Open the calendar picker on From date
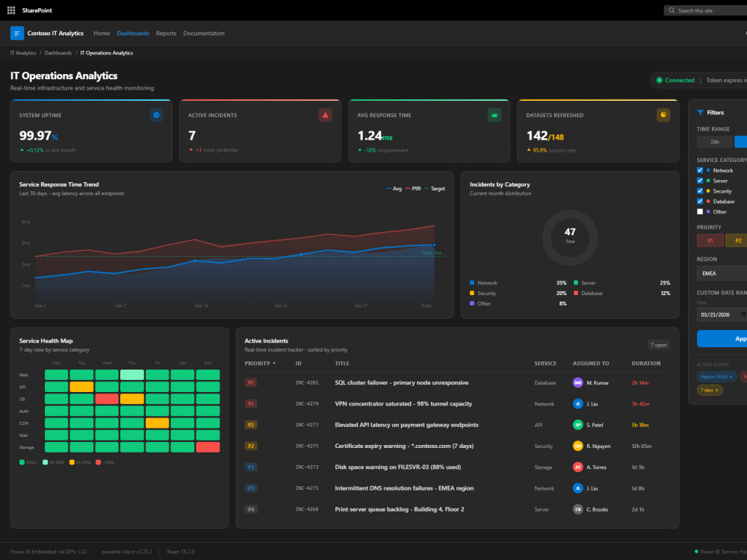This screenshot has height=560, width=747. [x=743, y=314]
